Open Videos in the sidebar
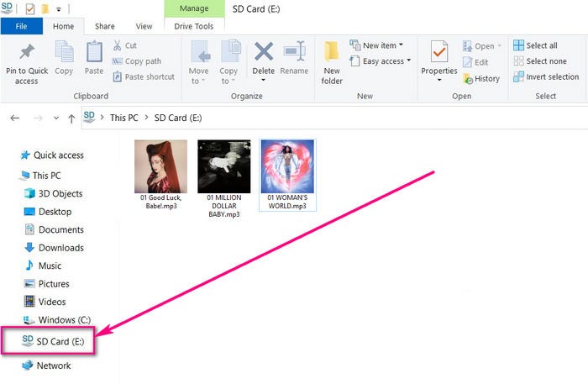The image size is (588, 384). coord(45,302)
